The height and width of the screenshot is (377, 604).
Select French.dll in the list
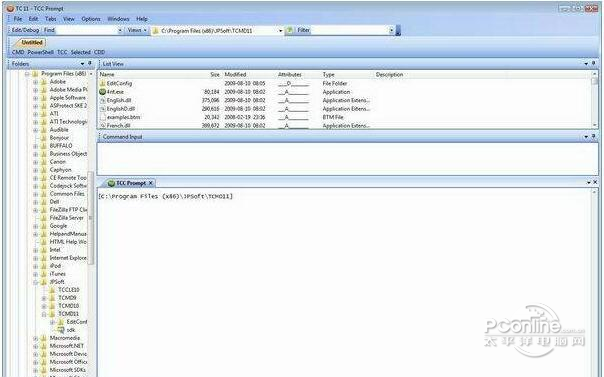click(118, 125)
